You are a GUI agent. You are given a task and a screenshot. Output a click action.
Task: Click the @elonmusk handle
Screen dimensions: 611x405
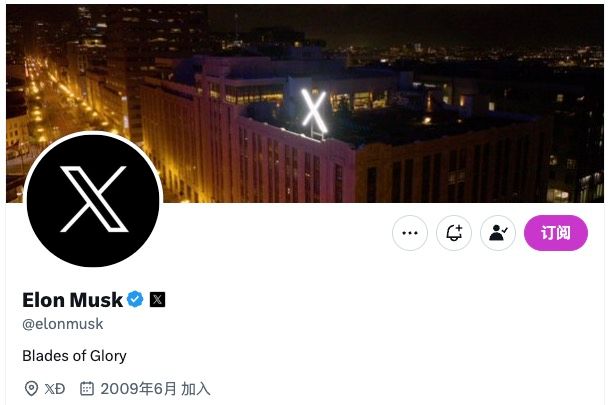[x=63, y=324]
